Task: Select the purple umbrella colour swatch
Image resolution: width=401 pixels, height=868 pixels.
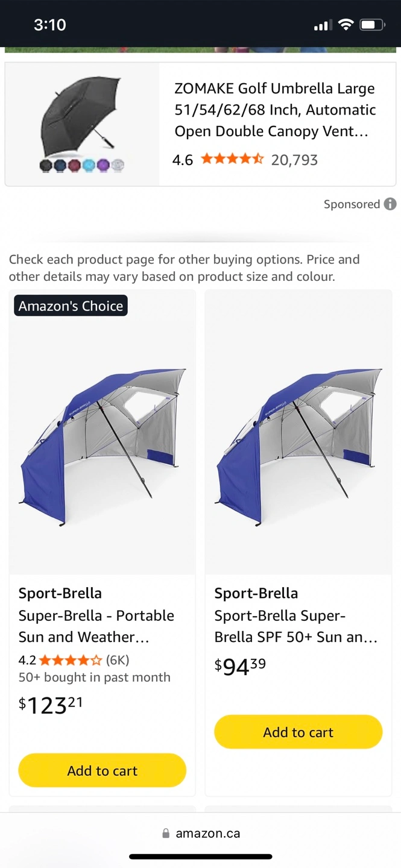Action: pyautogui.click(x=103, y=165)
